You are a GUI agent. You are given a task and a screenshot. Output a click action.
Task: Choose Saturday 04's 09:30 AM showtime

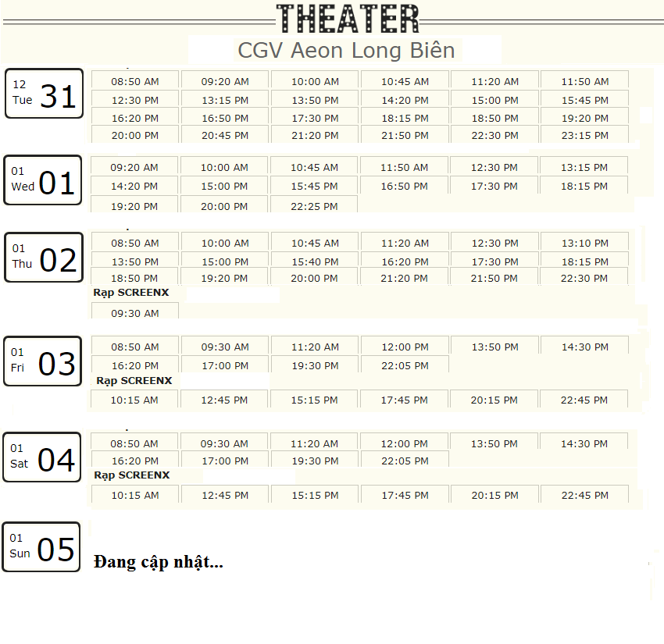[x=224, y=443]
